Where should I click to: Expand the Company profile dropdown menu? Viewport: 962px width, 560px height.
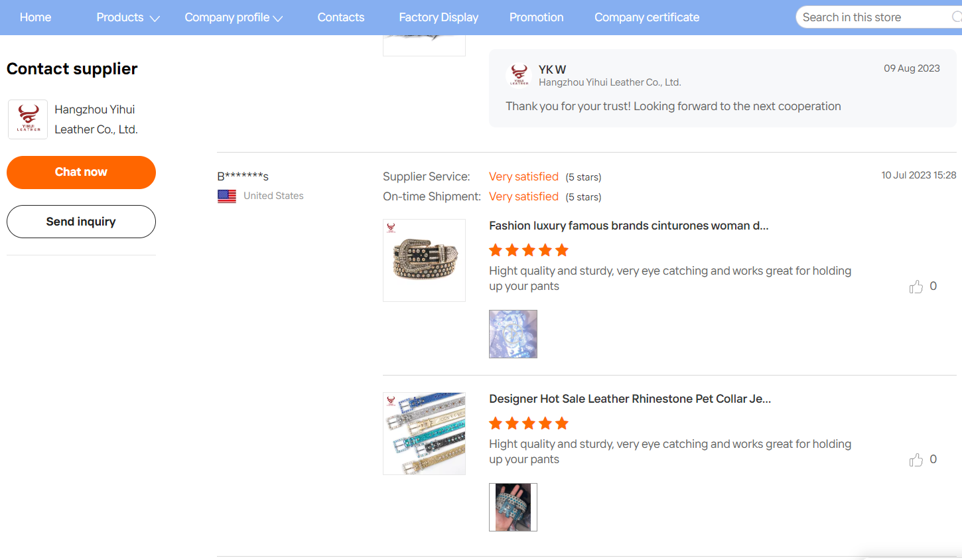234,17
